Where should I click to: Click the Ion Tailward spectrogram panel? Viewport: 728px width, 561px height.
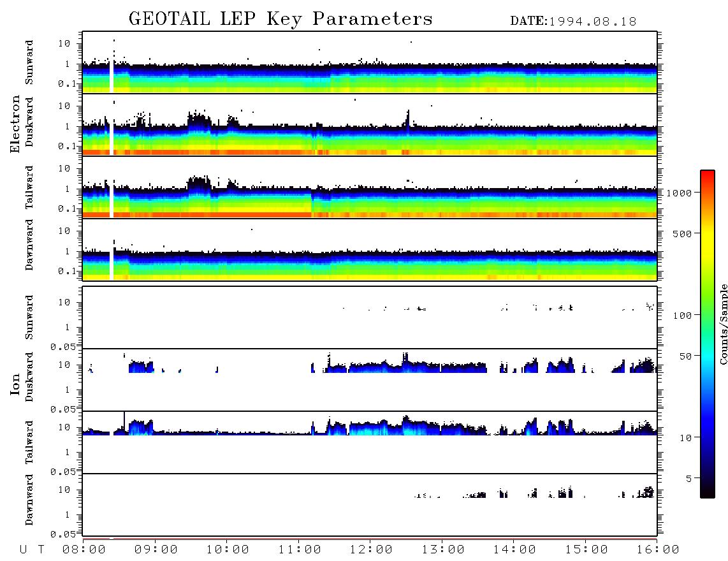click(x=370, y=442)
